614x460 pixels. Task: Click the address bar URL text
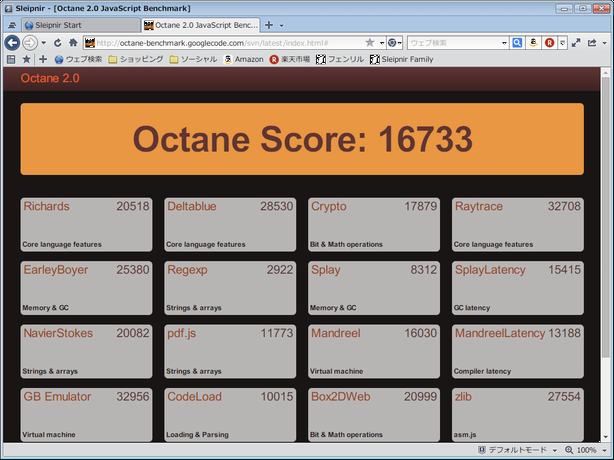click(x=212, y=43)
